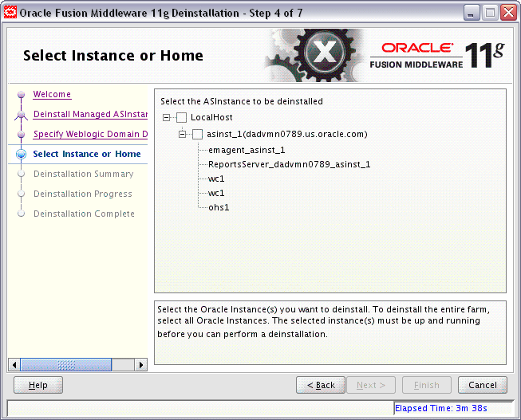The height and width of the screenshot is (420, 521).
Task: Go to Specify Weblogic Domain step
Action: (x=90, y=134)
